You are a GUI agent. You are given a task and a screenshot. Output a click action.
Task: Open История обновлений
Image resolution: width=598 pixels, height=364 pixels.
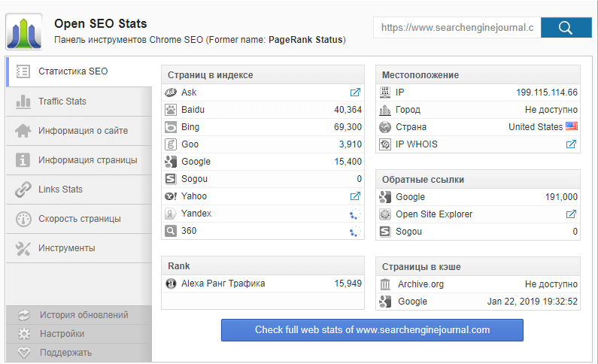pyautogui.click(x=79, y=315)
